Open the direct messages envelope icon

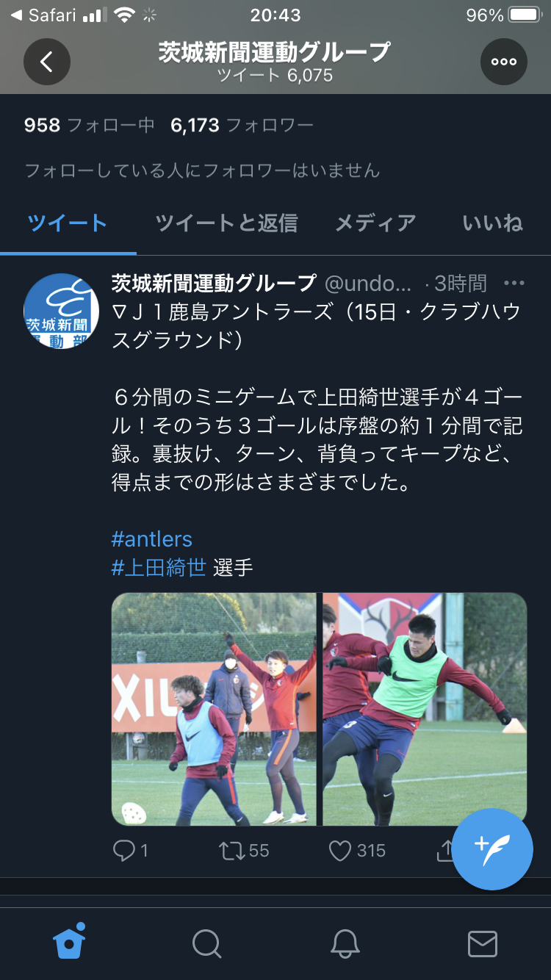tap(483, 944)
